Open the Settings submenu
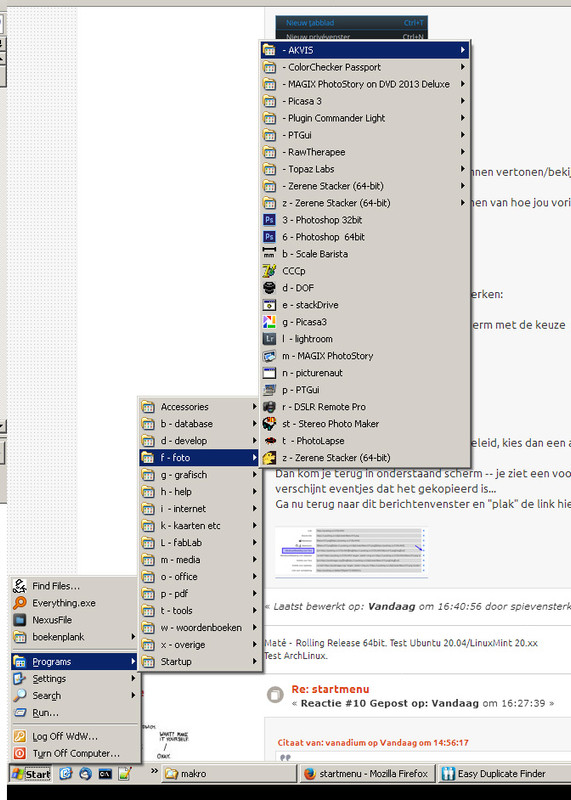Viewport: 571px width, 800px height. tap(75, 679)
